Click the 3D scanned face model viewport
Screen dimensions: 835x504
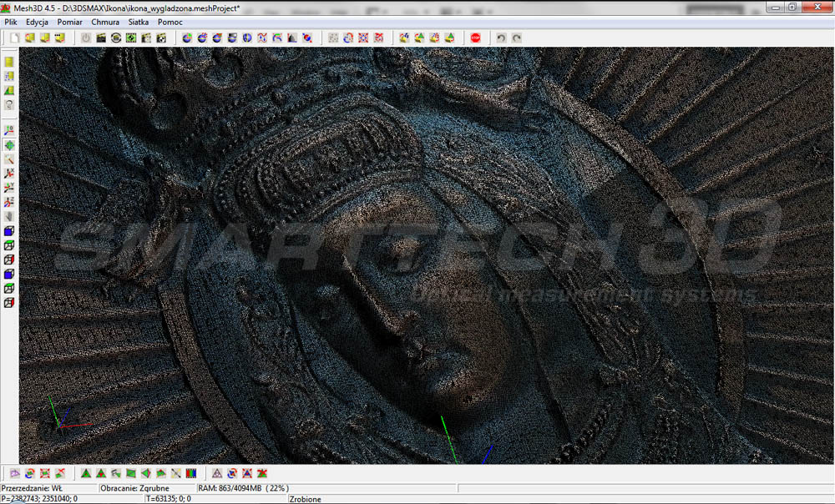[x=426, y=255]
